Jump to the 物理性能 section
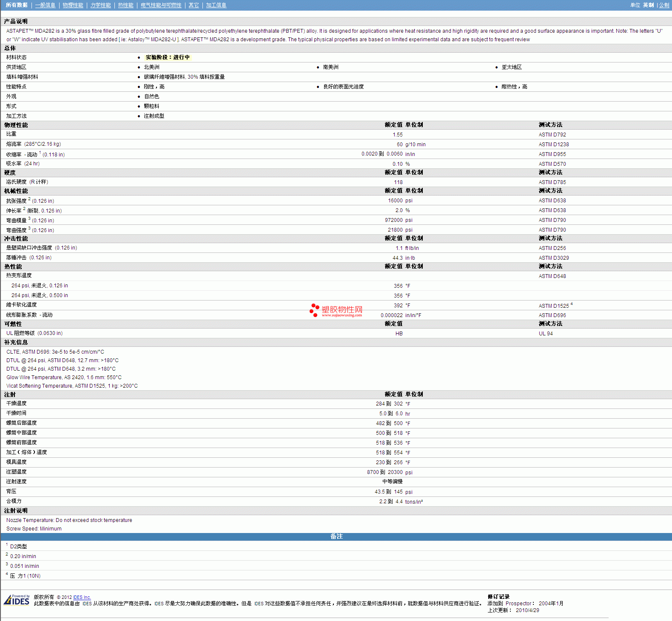The image size is (672, 621). pyautogui.click(x=73, y=5)
